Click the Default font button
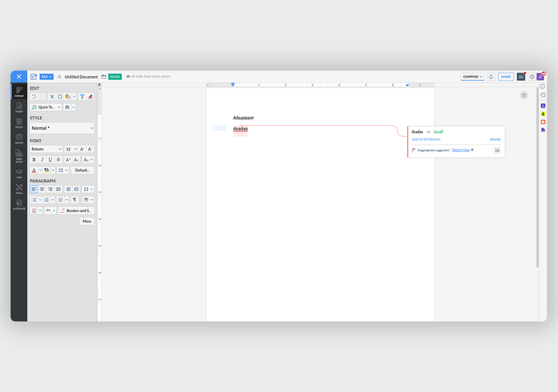This screenshot has height=392, width=558. (82, 170)
